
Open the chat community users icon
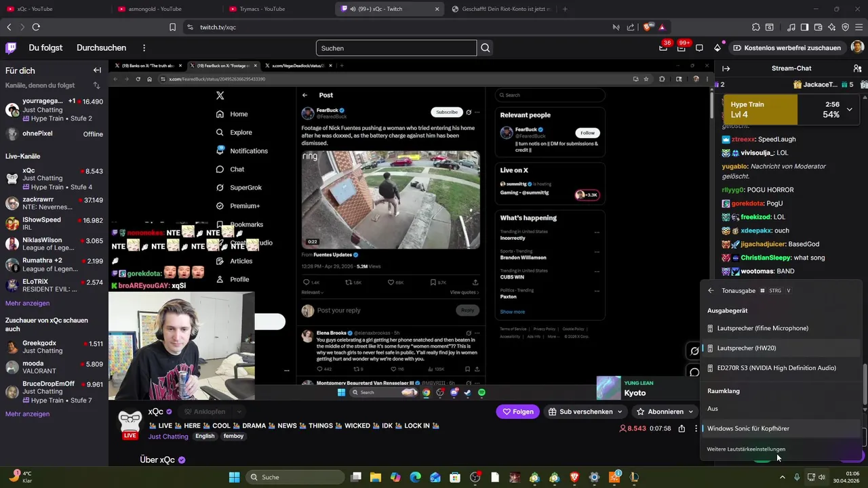point(857,68)
